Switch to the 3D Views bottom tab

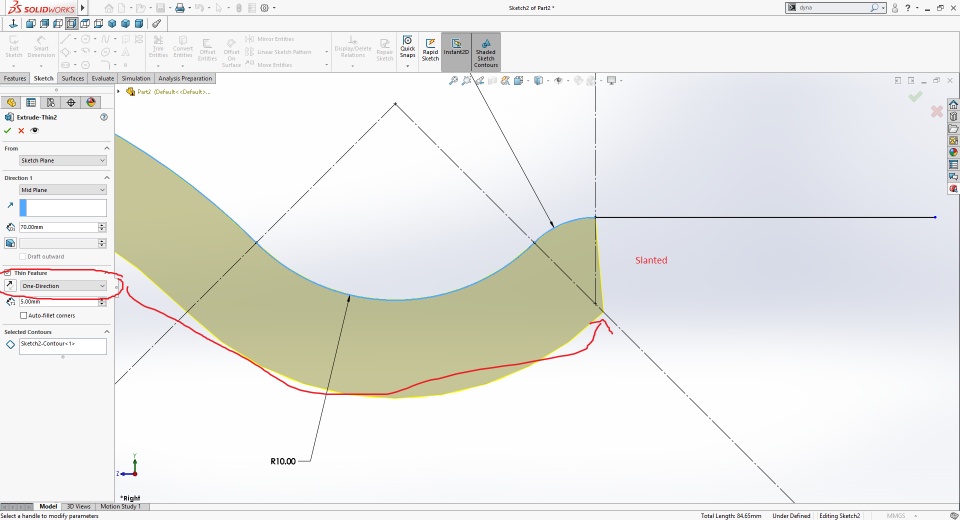tap(78, 507)
